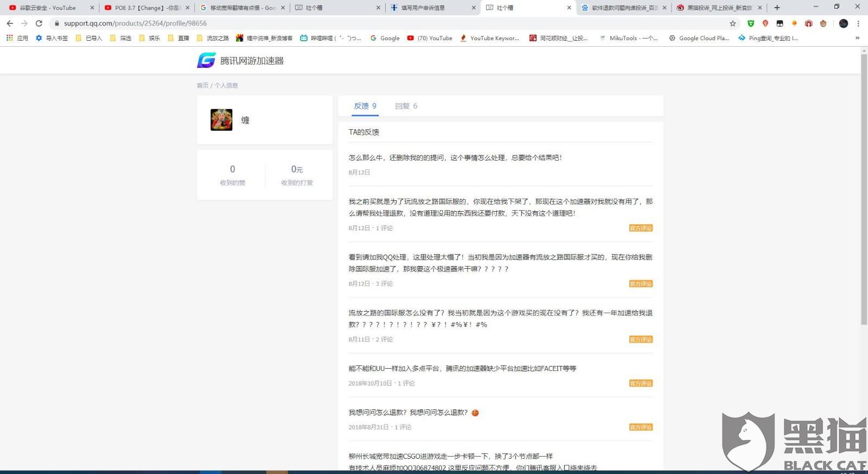Switch to the 黑猫投诉 Sina tab

719,8
